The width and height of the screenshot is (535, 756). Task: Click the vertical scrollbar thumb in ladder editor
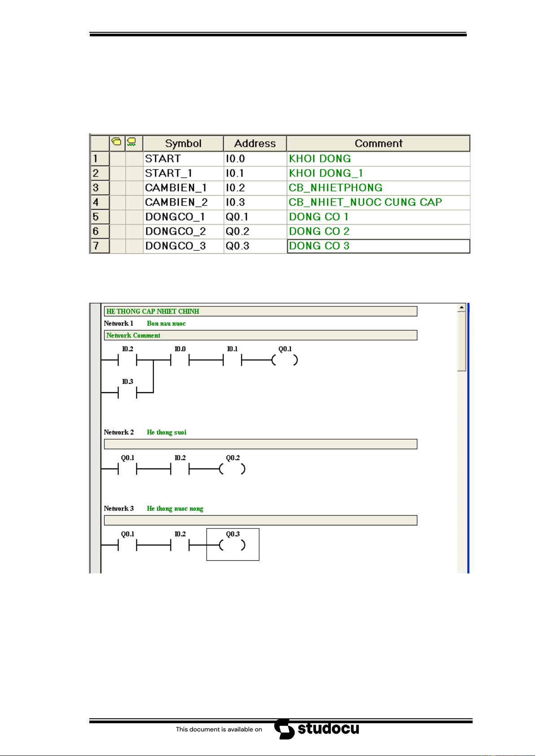[461, 341]
